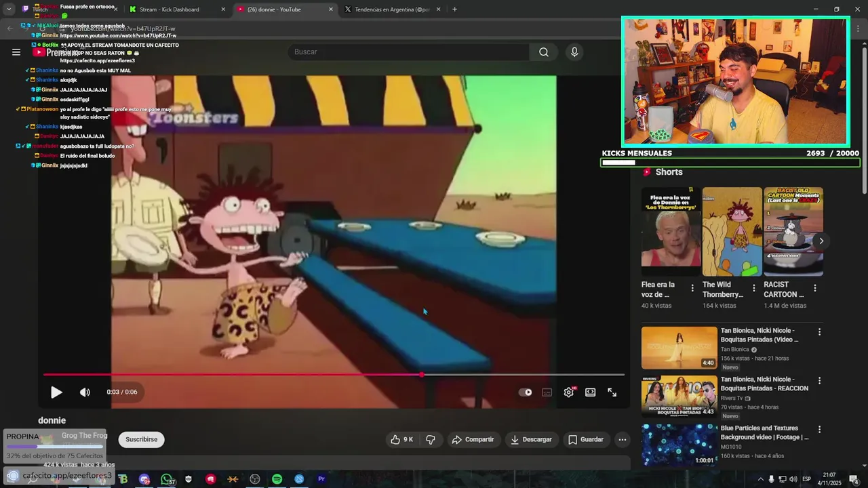Like the video with thumbs up
Viewport: 868px width, 488px height.
[x=401, y=439]
